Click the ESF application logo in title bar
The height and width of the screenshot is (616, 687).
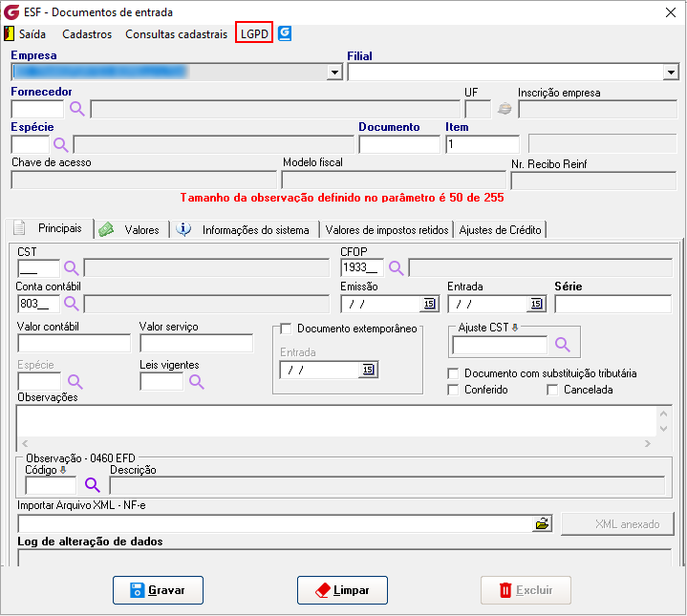point(11,12)
